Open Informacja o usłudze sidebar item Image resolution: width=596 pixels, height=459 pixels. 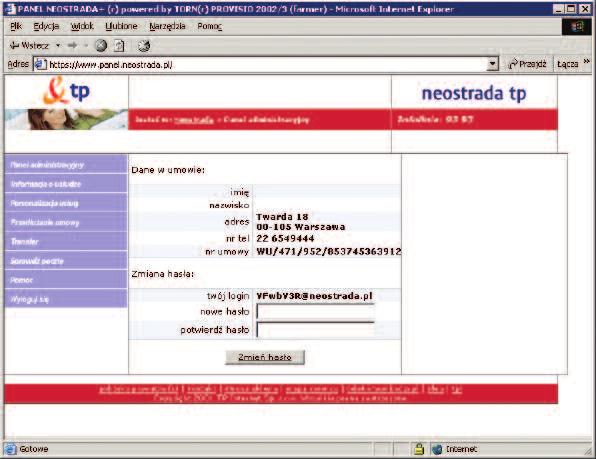pyautogui.click(x=66, y=184)
